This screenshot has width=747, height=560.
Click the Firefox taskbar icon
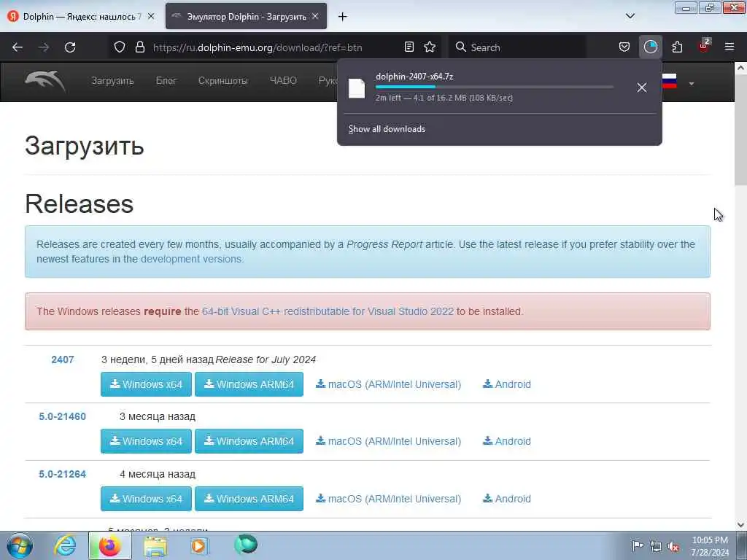(110, 545)
